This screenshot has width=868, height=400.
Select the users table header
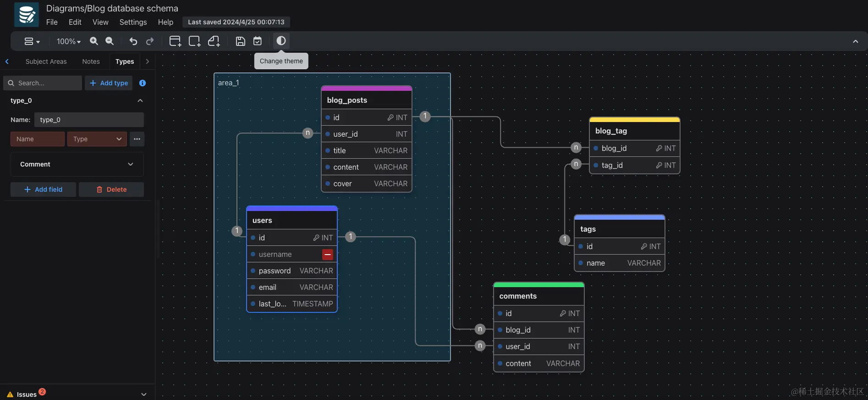(x=292, y=220)
